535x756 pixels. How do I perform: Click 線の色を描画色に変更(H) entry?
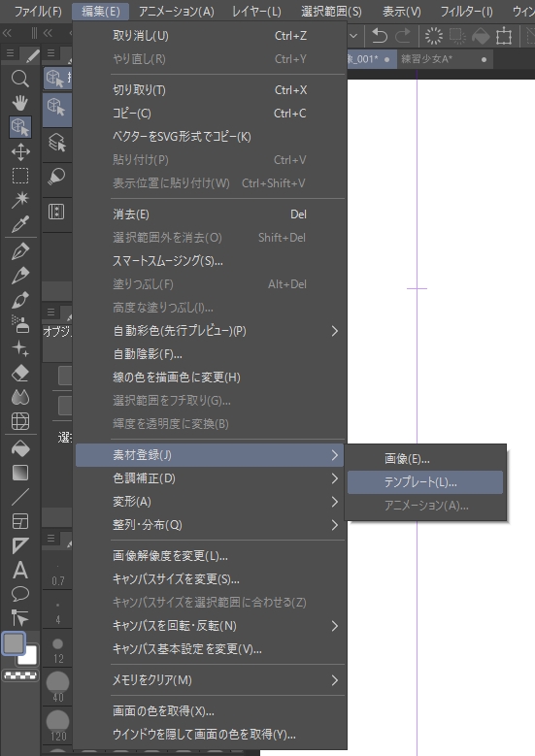[210, 378]
